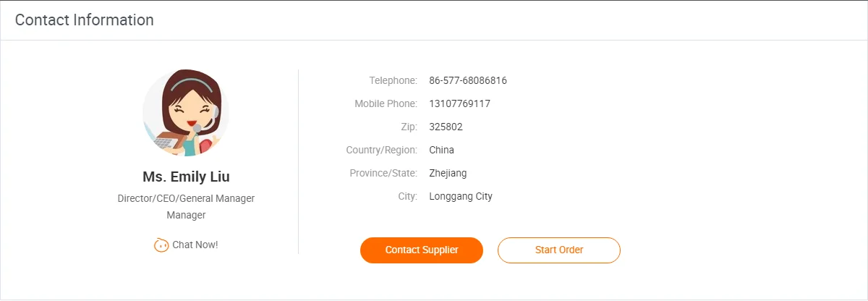Click the Province/State label
This screenshot has width=868, height=301.
[x=383, y=173]
